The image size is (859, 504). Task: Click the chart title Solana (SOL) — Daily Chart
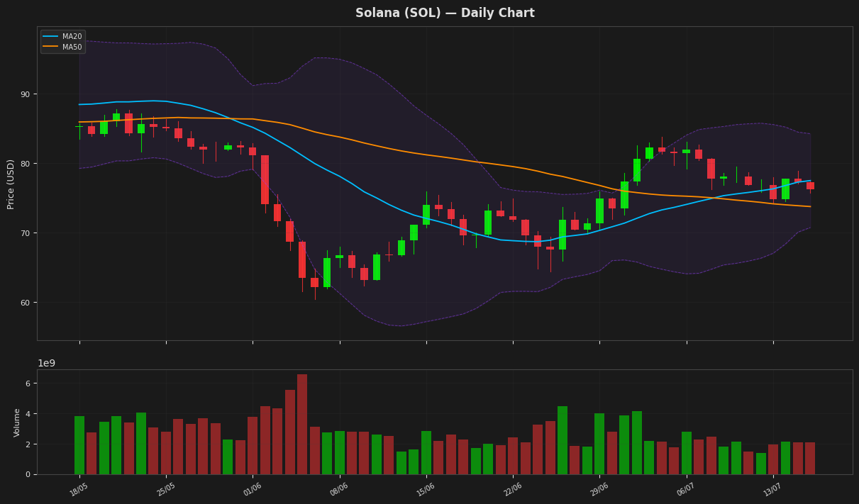[445, 13]
